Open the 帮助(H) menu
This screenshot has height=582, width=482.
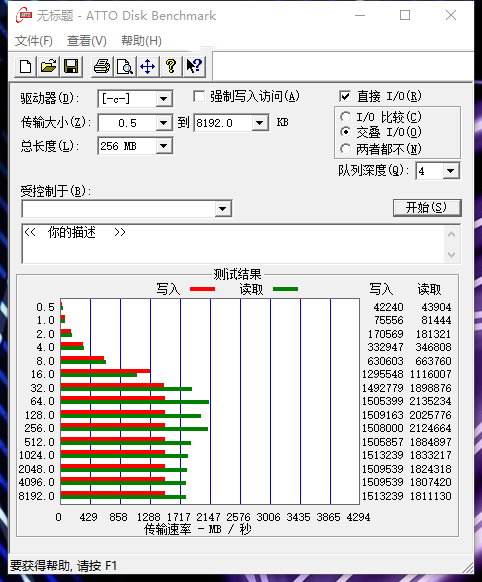tap(141, 40)
